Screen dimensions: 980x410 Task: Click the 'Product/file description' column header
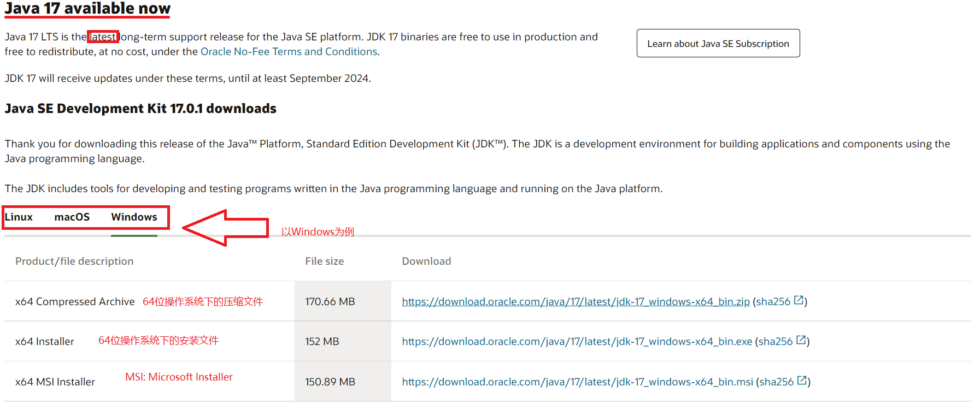click(x=74, y=261)
